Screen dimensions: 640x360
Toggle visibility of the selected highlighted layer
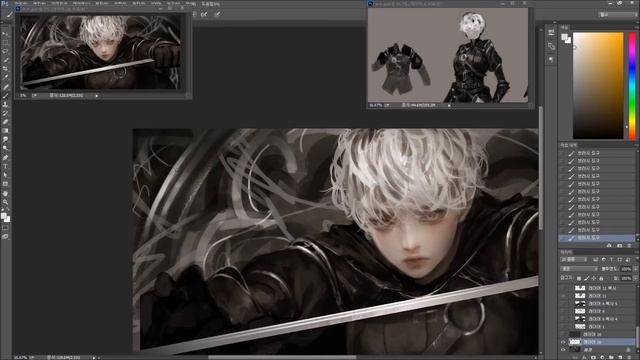(564, 342)
